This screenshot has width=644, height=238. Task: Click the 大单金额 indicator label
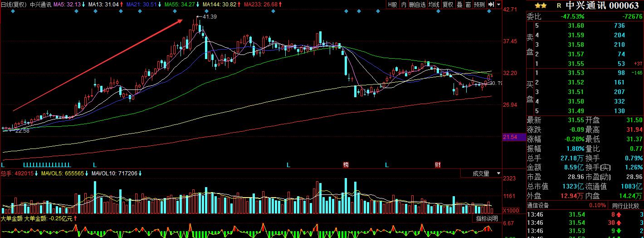[x=12, y=218]
